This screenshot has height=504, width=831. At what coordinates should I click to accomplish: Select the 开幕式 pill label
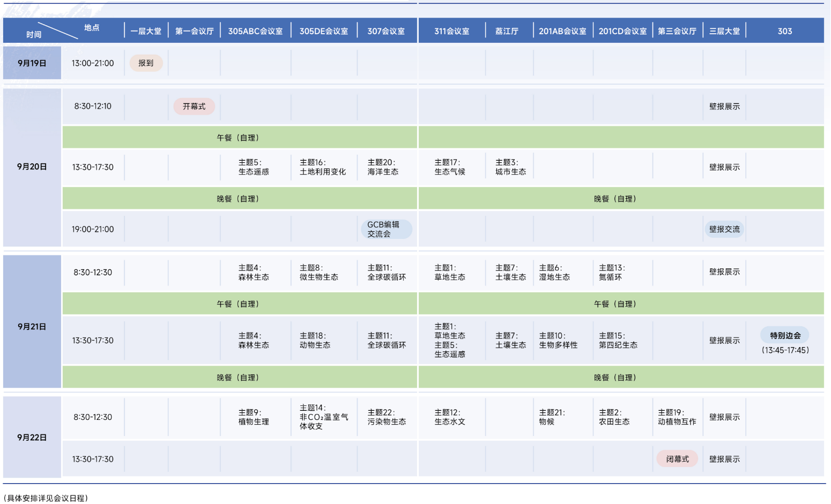pos(194,106)
